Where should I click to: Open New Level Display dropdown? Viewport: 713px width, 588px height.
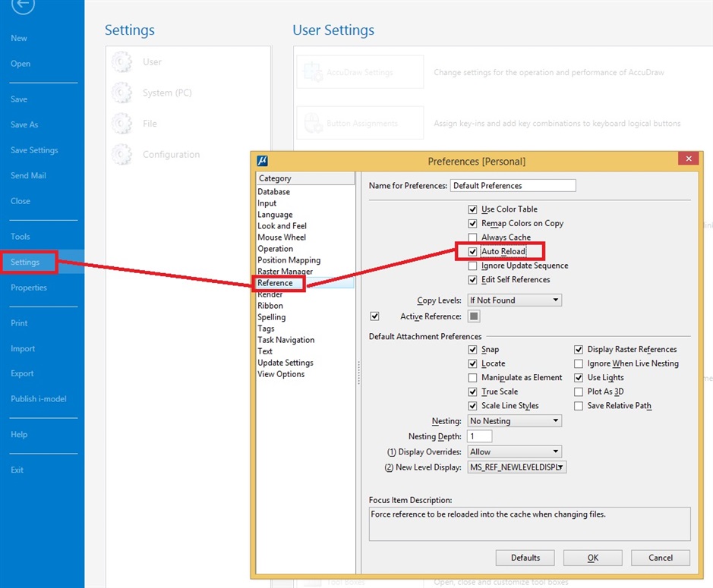tap(517, 467)
